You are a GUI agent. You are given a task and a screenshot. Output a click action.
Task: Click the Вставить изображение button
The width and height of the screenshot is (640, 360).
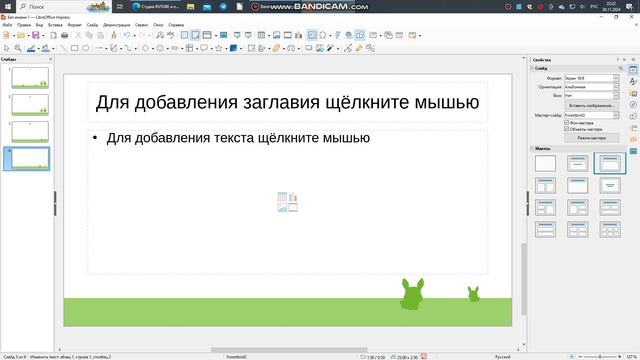point(591,106)
